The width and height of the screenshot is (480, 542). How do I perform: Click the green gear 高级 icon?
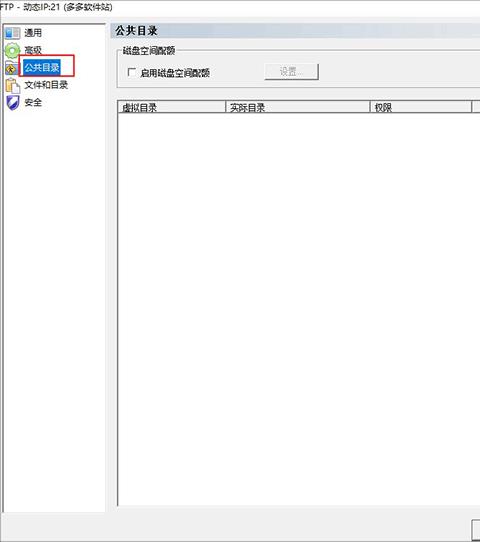(x=12, y=51)
